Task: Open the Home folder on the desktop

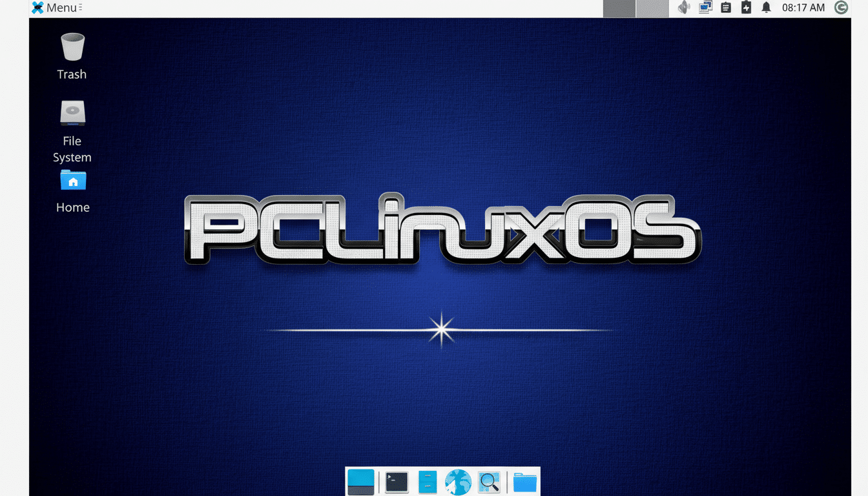Action: pyautogui.click(x=72, y=181)
